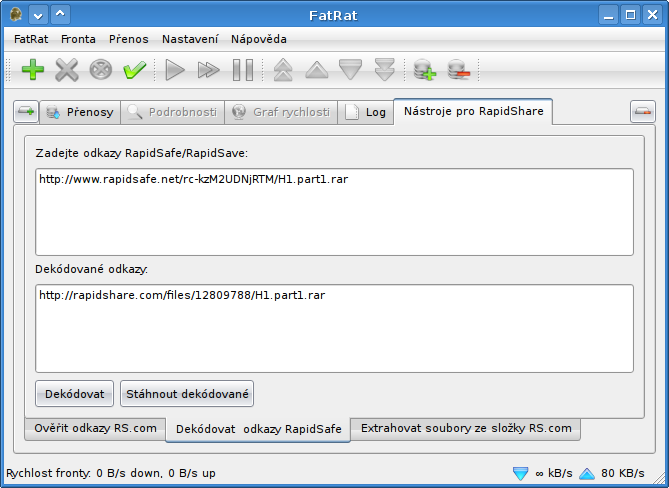Click the ∞ kB/s download limit value
This screenshot has width=669, height=488.
pyautogui.click(x=554, y=473)
